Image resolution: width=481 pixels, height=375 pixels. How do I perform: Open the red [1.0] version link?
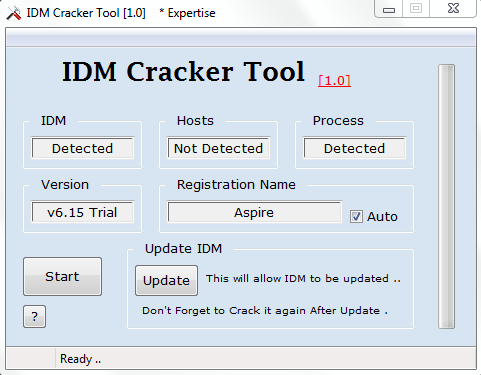click(x=334, y=80)
